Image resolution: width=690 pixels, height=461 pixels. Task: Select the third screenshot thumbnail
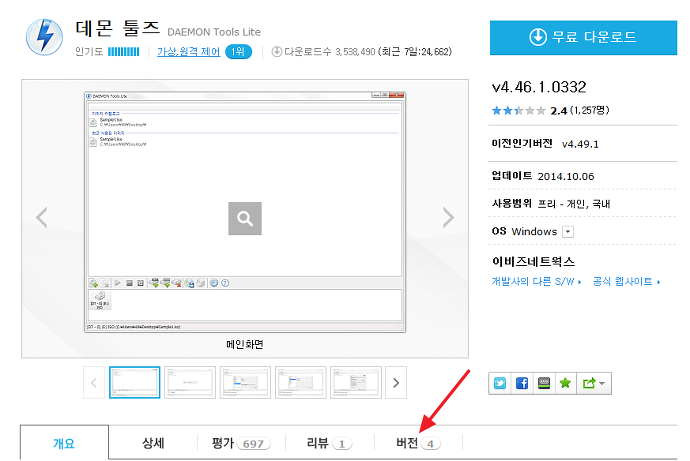point(245,382)
